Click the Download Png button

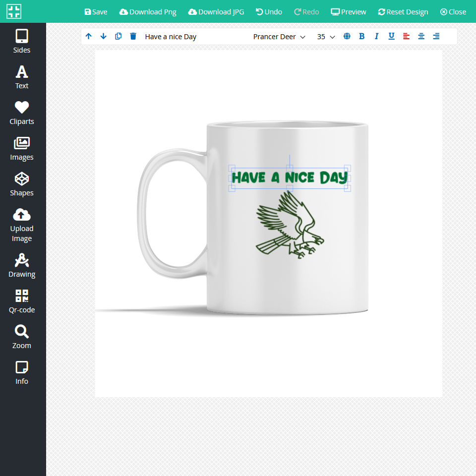point(148,12)
